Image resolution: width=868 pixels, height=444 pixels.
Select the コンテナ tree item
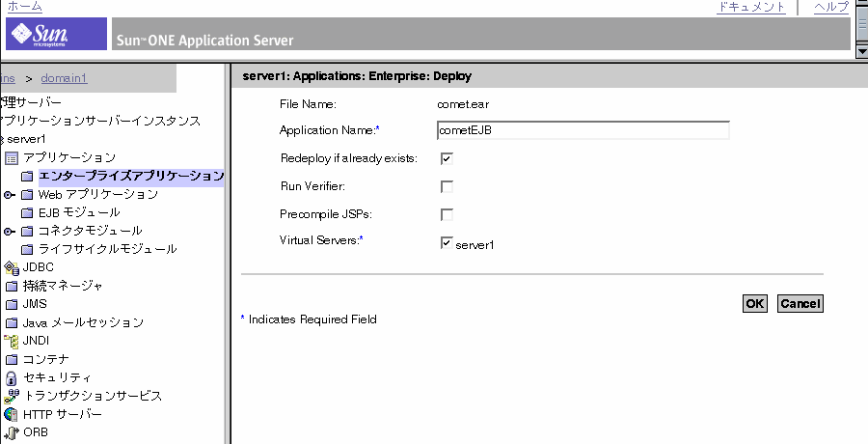[46, 360]
